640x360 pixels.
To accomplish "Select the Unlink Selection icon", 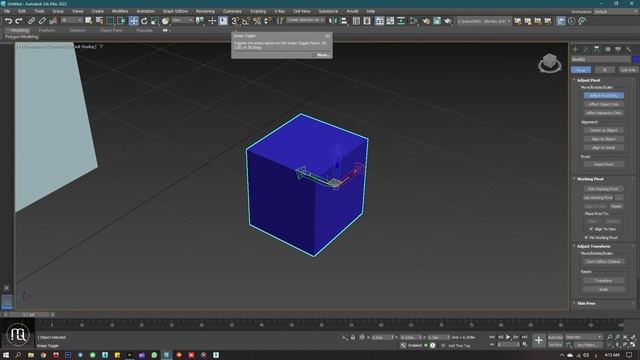I will click(x=42, y=21).
